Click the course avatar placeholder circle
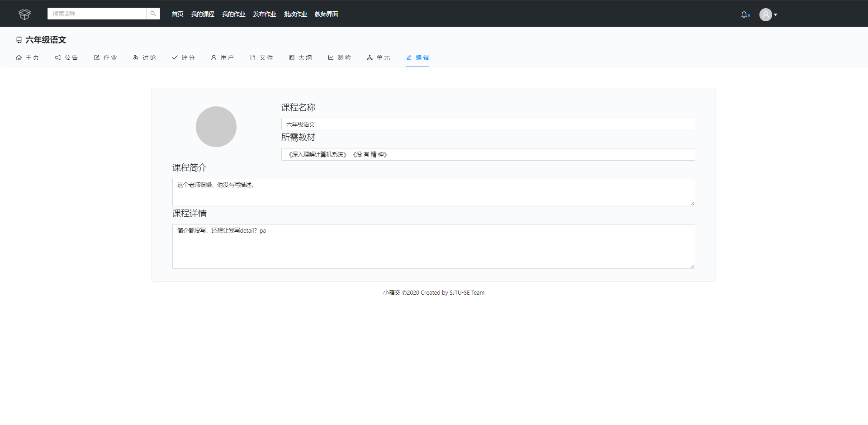 [216, 127]
